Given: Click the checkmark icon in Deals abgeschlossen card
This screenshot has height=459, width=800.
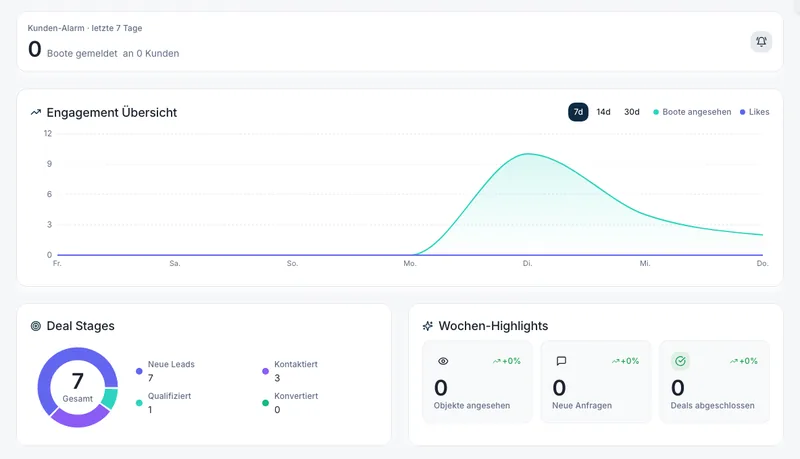Looking at the screenshot, I should 680,361.
